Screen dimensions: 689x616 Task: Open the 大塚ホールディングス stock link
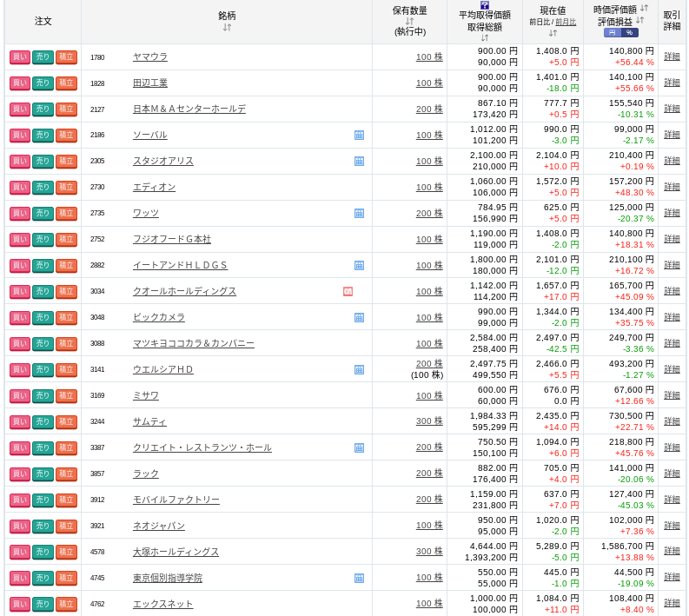[176, 552]
